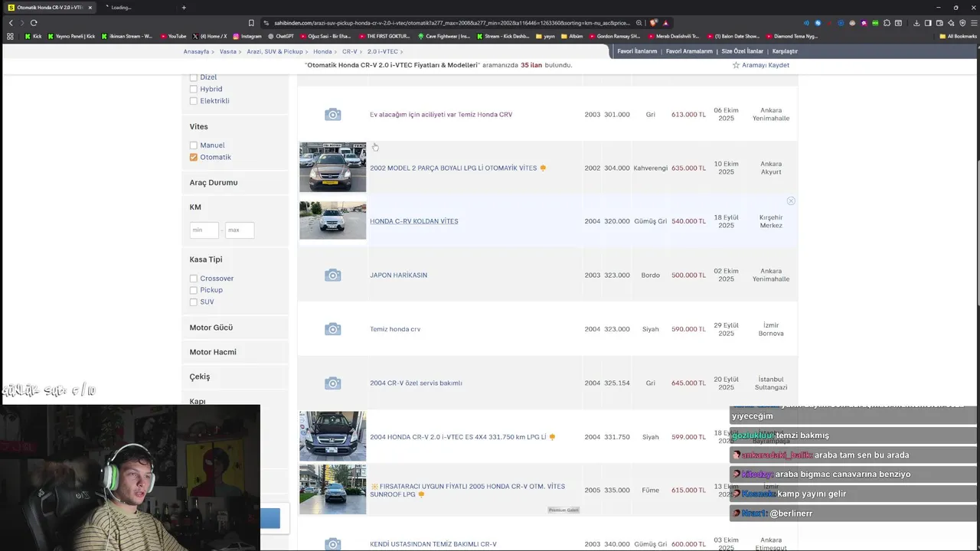Open the apps grid icon in the bookmarks bar
The width and height of the screenshot is (980, 551).
click(11, 36)
